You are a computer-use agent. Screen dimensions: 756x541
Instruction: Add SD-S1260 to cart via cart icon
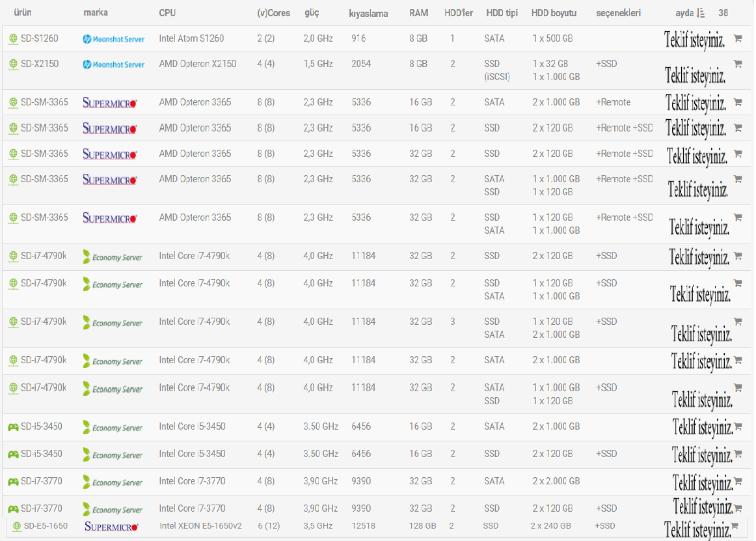pos(738,38)
